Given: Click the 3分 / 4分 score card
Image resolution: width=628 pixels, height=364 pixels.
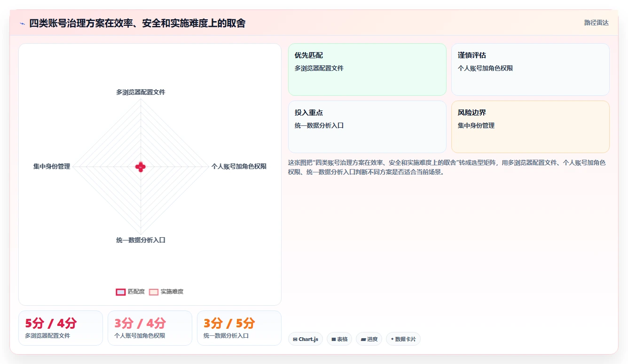Looking at the screenshot, I should [150, 328].
